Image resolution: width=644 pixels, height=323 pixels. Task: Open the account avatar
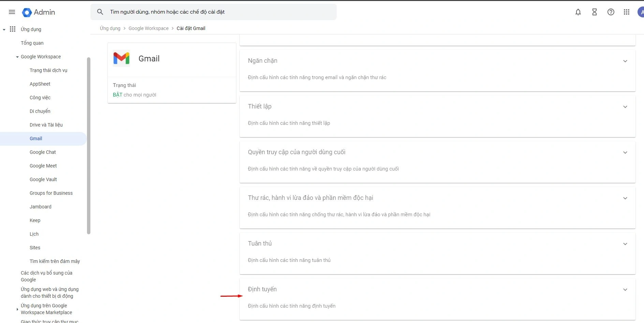pyautogui.click(x=641, y=12)
